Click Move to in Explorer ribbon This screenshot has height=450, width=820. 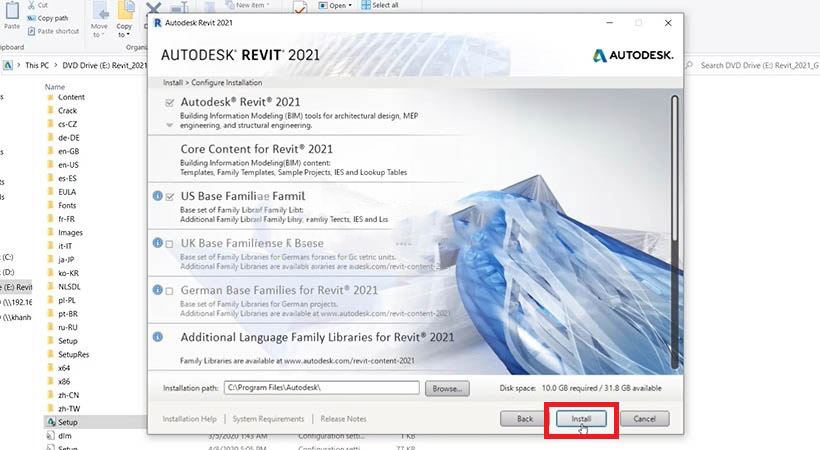(x=99, y=19)
